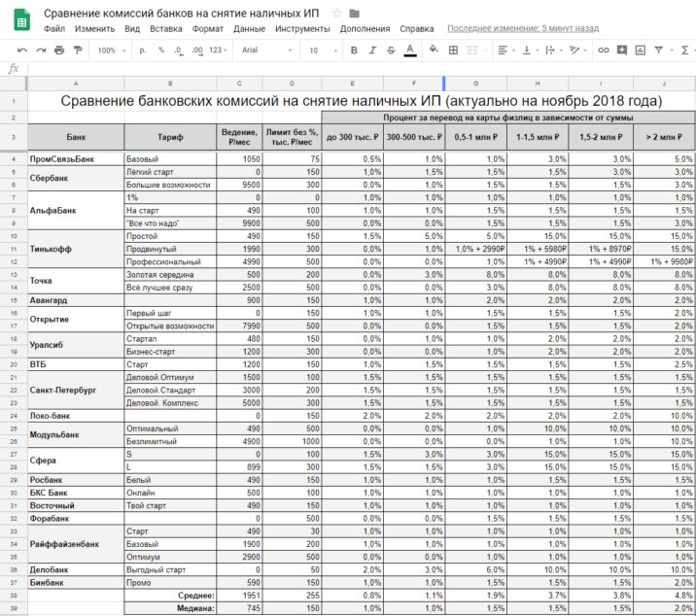
Task: Open the text color picker
Action: (x=410, y=51)
